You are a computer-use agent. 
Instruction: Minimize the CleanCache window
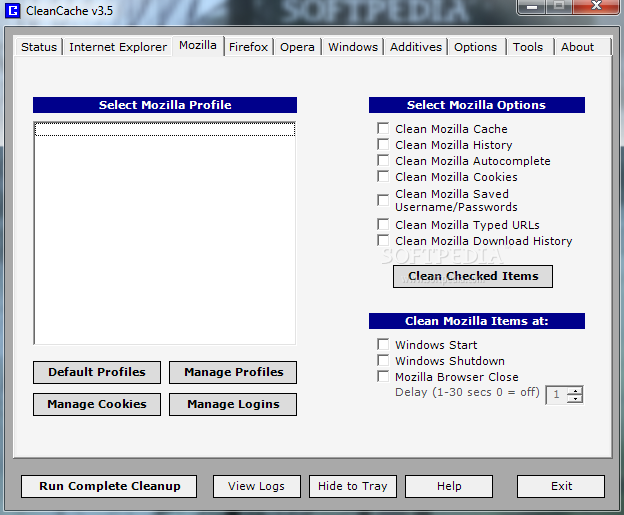[x=532, y=7]
